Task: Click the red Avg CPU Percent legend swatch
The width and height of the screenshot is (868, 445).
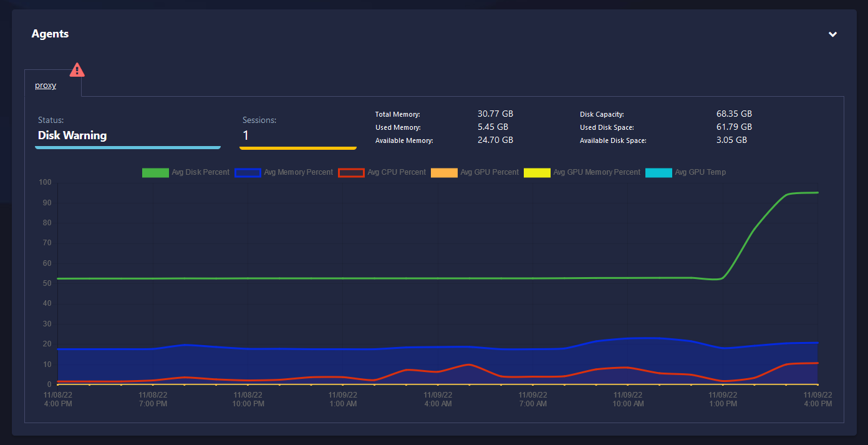Action: [x=351, y=172]
